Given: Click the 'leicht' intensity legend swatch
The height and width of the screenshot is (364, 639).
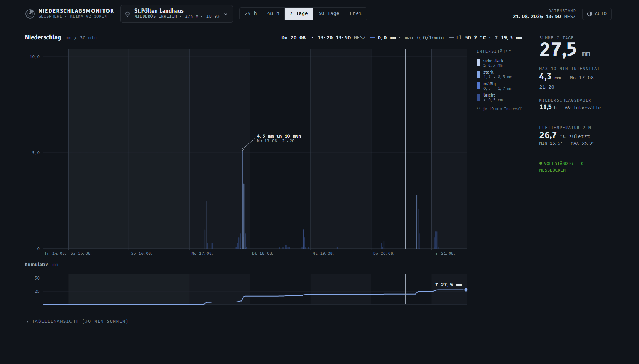Looking at the screenshot, I should [x=478, y=97].
